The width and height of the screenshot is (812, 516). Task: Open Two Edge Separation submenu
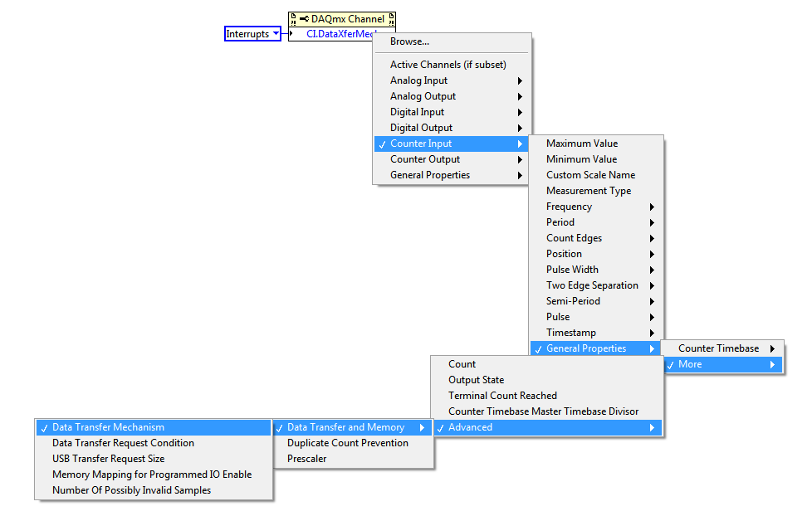[596, 285]
